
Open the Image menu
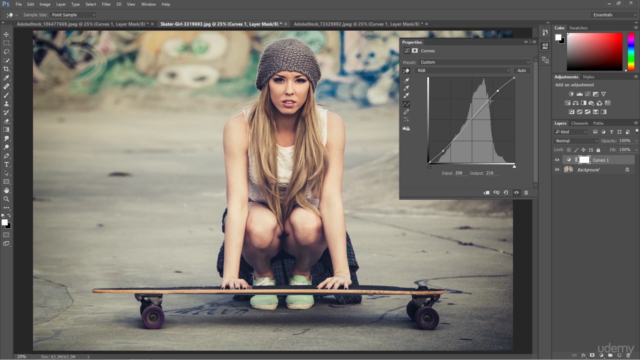coord(45,4)
